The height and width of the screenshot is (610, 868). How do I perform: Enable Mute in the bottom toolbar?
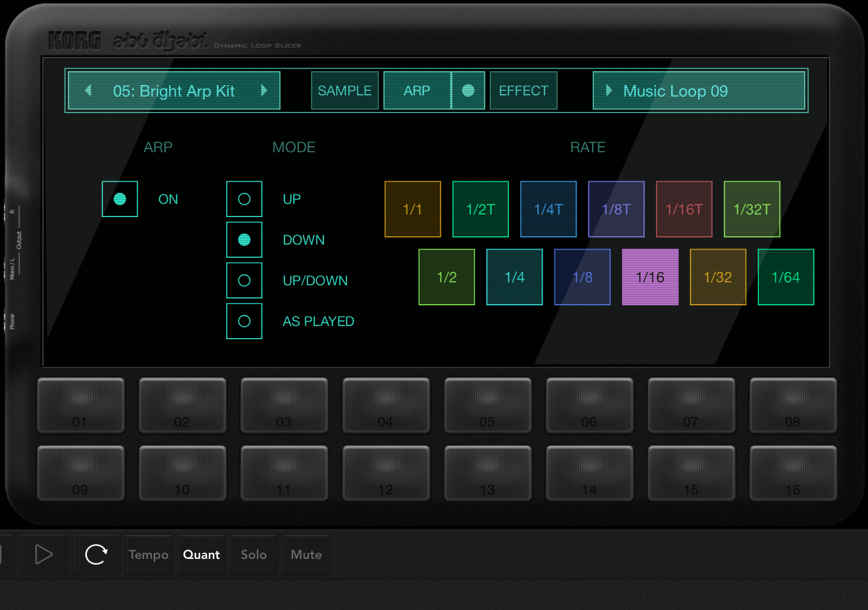pos(306,554)
